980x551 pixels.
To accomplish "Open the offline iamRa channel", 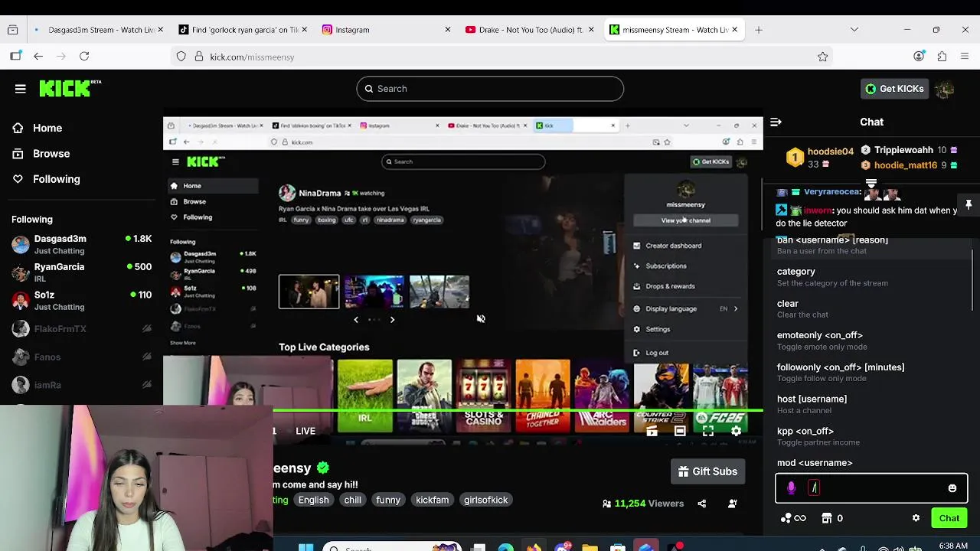I will [82, 385].
